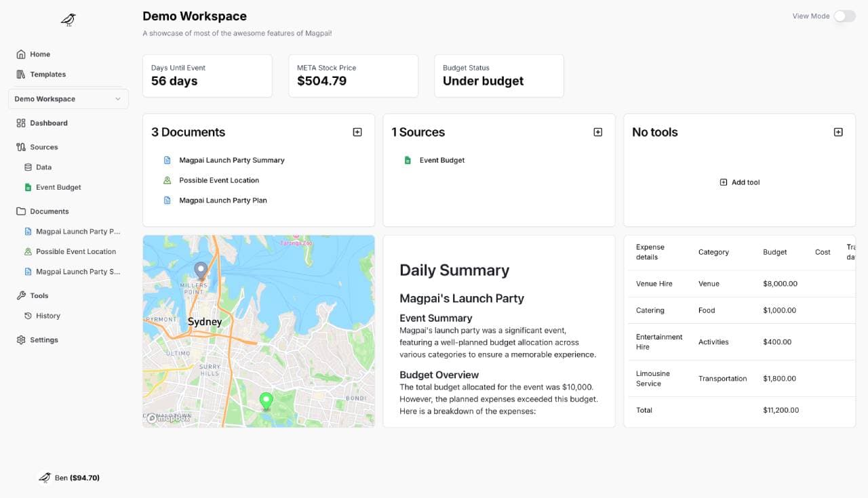Toggle the View Mode switch
868x498 pixels.
click(x=844, y=16)
